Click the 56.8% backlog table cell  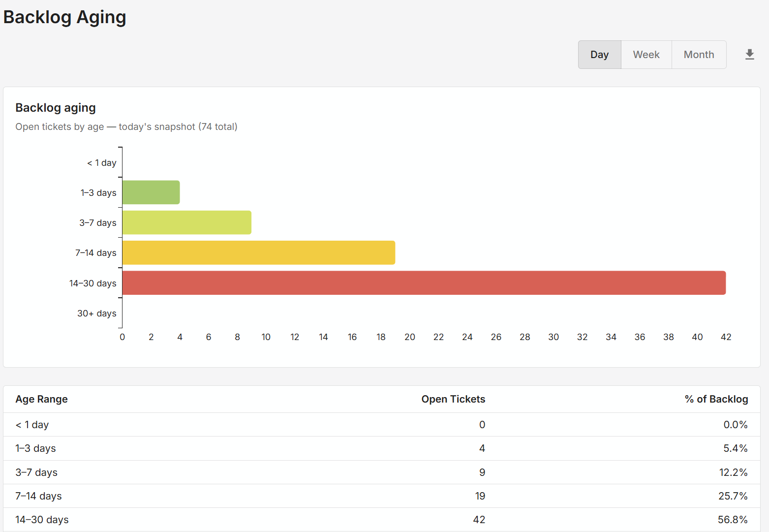point(732,520)
